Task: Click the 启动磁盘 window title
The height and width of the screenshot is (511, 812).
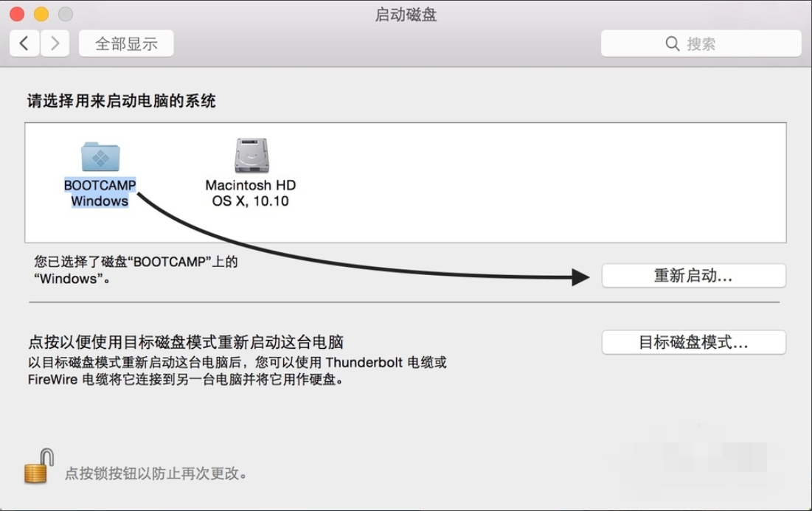Action: 405,15
